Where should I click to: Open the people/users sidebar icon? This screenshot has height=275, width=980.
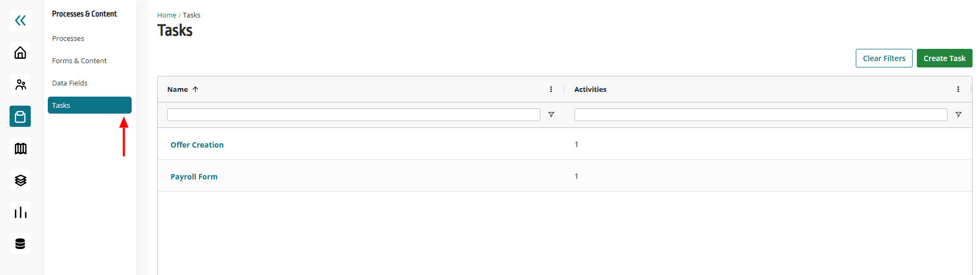coord(20,84)
